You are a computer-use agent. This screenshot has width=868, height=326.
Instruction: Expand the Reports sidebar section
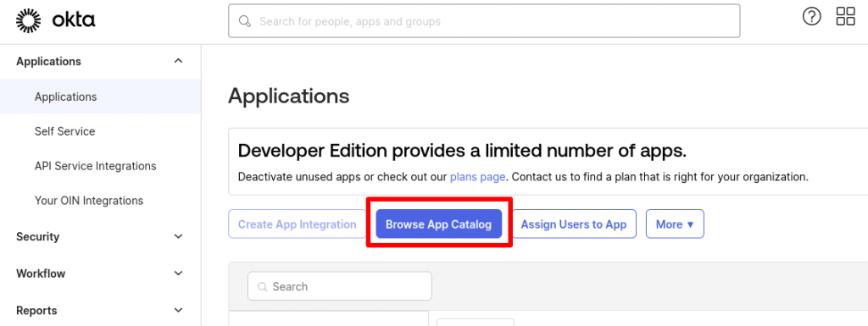coord(178,311)
